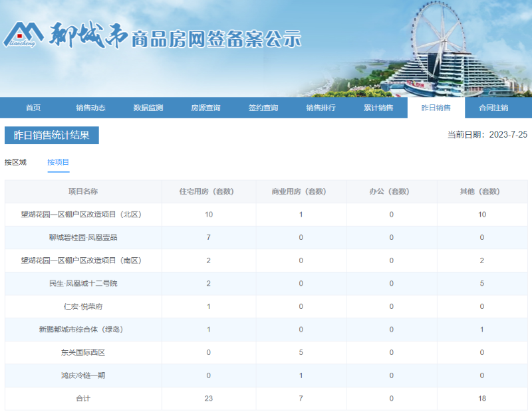Select the 民生·凤凰城十二号院 project row

[82, 284]
